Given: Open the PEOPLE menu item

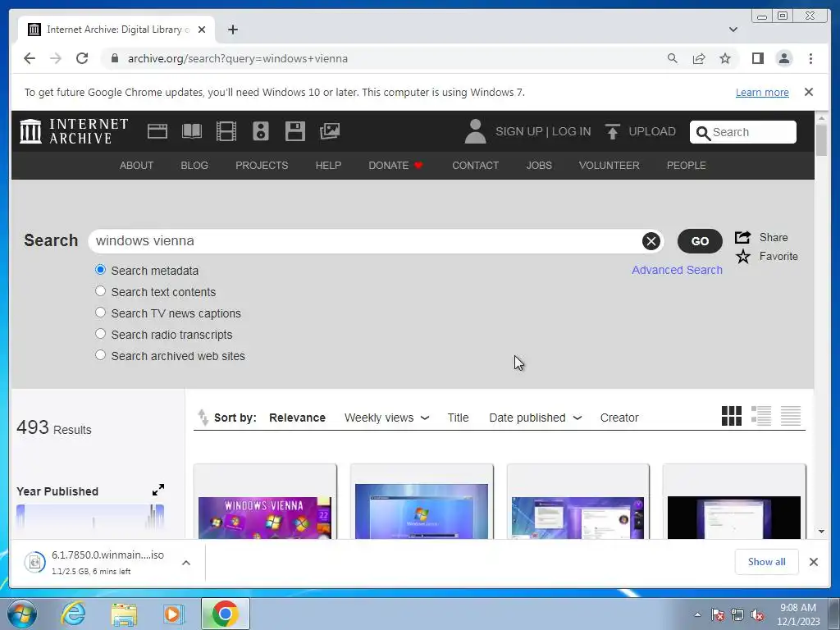Looking at the screenshot, I should pos(686,166).
